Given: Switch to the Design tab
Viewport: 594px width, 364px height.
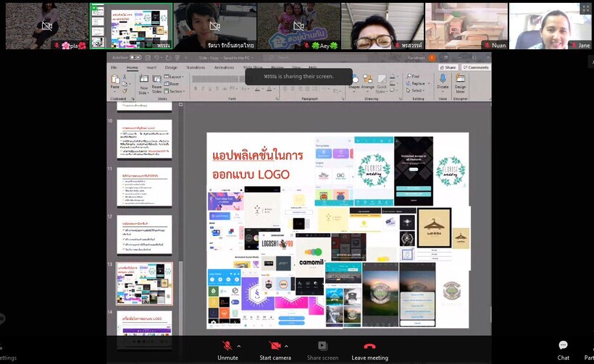Looking at the screenshot, I should [171, 67].
